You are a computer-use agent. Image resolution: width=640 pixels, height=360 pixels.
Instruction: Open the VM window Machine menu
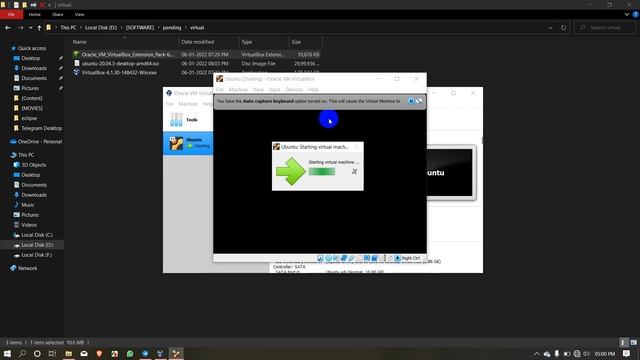238,89
